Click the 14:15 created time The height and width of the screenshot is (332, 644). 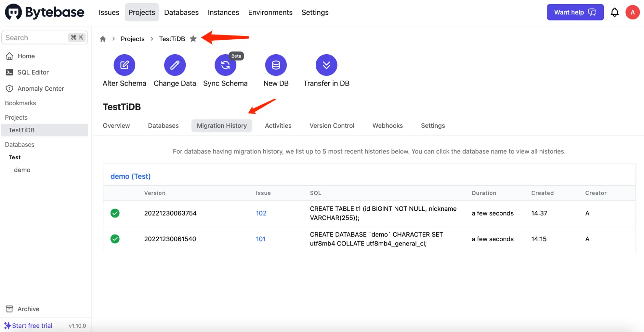539,239
